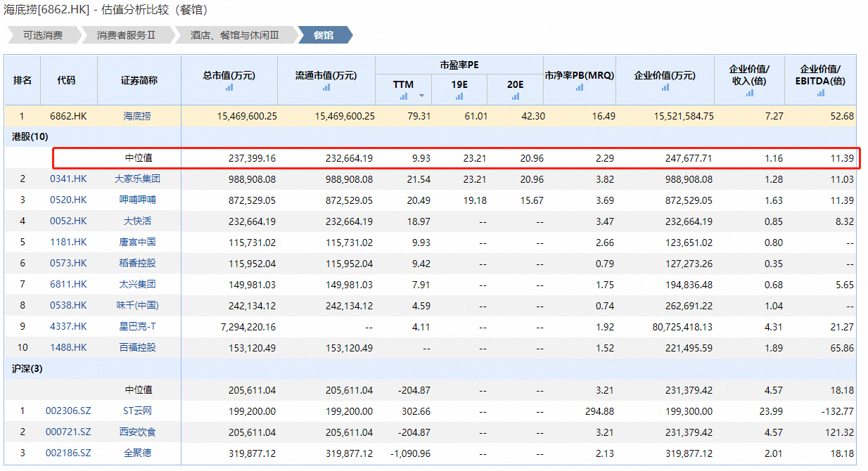Click chart icon under 企业价值/EBITDA(倍) header
This screenshot has height=471, width=868.
click(821, 93)
